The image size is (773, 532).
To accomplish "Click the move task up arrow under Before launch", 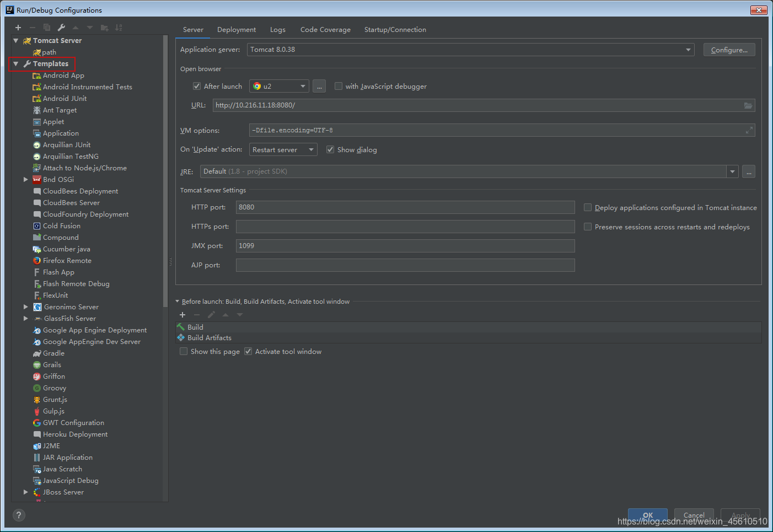I will tap(226, 315).
